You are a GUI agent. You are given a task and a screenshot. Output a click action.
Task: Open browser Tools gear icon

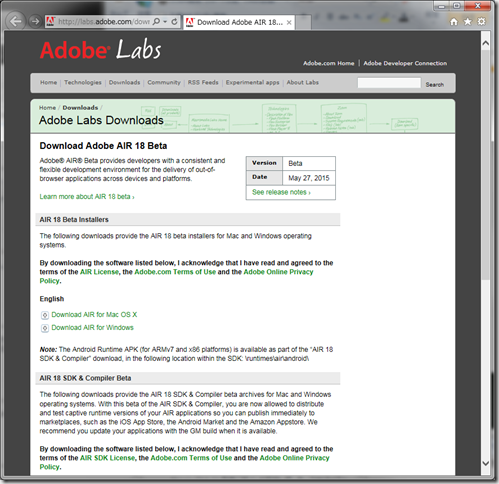point(482,22)
